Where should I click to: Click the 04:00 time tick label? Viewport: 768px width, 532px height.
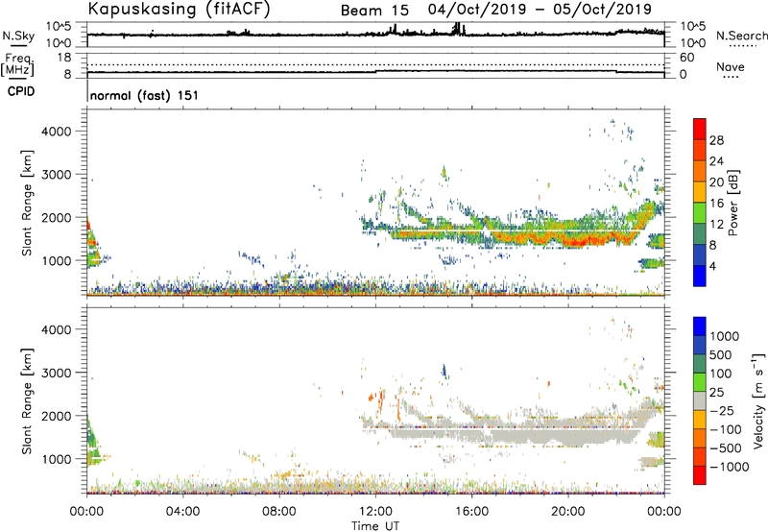[x=182, y=512]
